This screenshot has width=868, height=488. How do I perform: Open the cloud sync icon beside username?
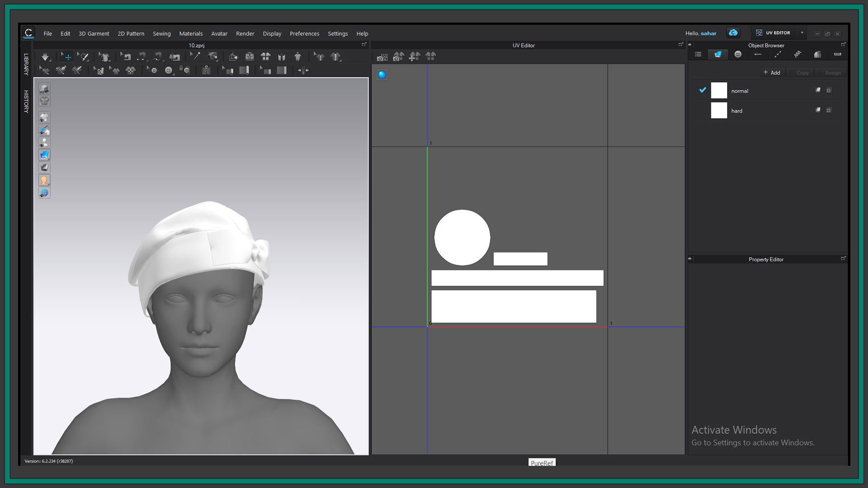pos(733,33)
